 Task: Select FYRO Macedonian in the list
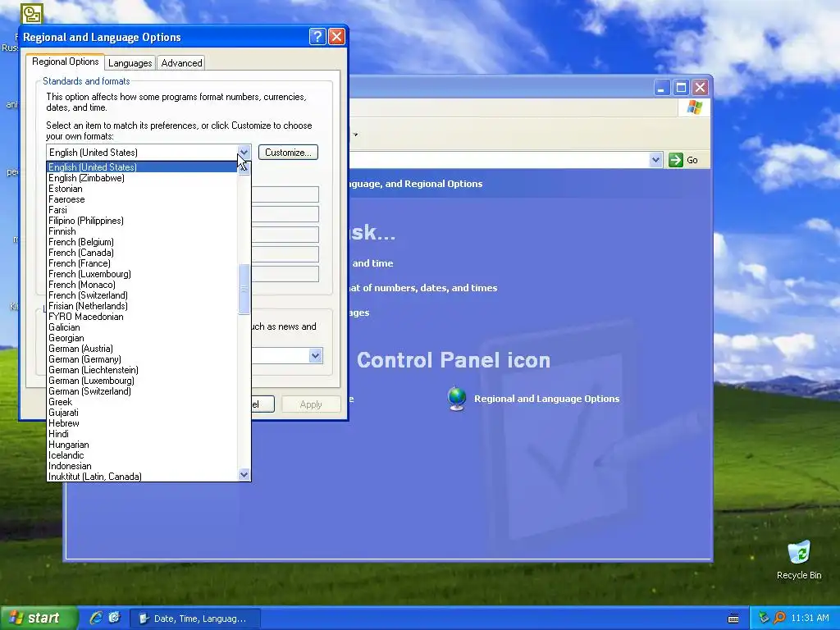(x=142, y=317)
